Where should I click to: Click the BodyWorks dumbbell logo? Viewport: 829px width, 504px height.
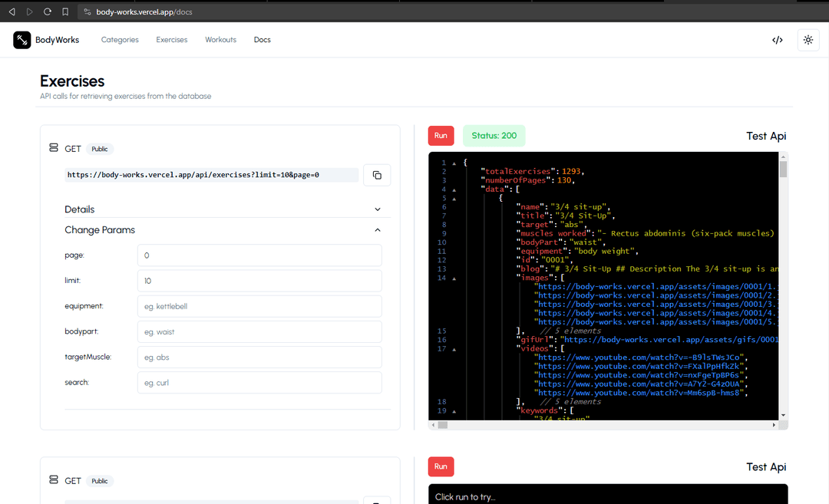(x=21, y=40)
